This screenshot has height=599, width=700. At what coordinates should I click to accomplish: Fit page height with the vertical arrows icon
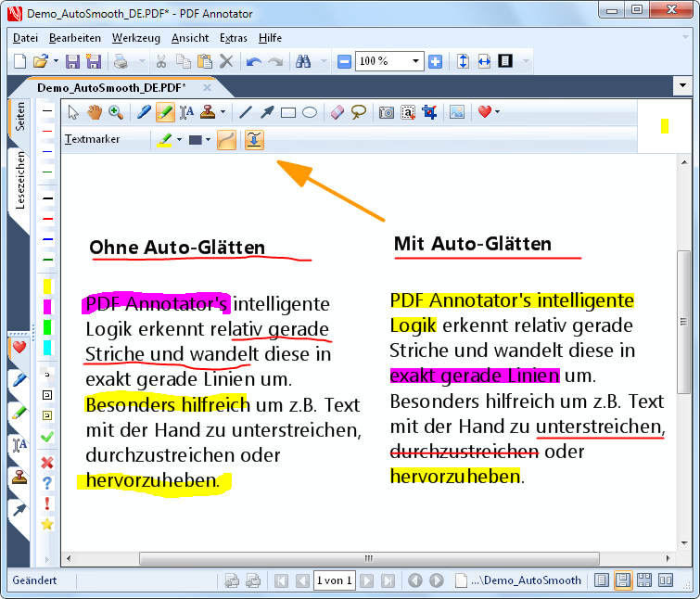pos(463,61)
